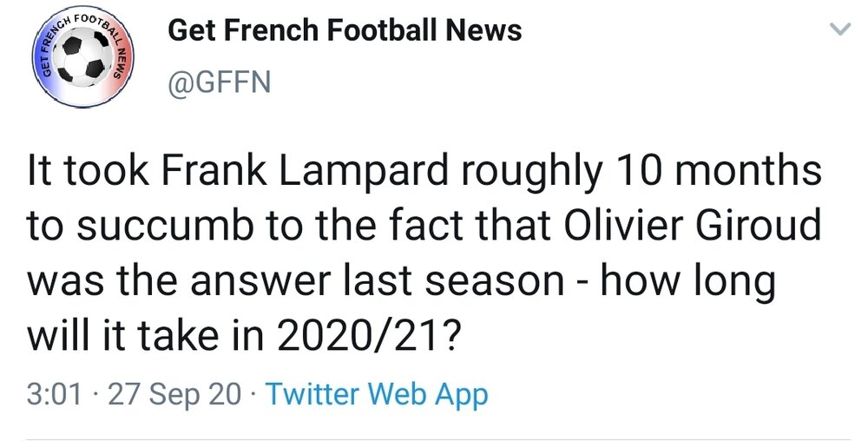The width and height of the screenshot is (868, 441).
Task: Click the GFFN circular profile avatar
Action: [83, 56]
